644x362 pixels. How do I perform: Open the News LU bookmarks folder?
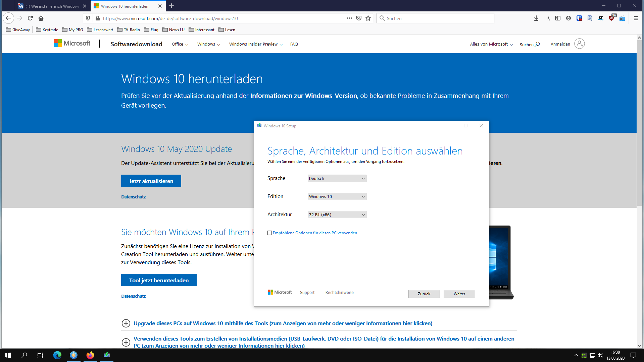[174, 29]
